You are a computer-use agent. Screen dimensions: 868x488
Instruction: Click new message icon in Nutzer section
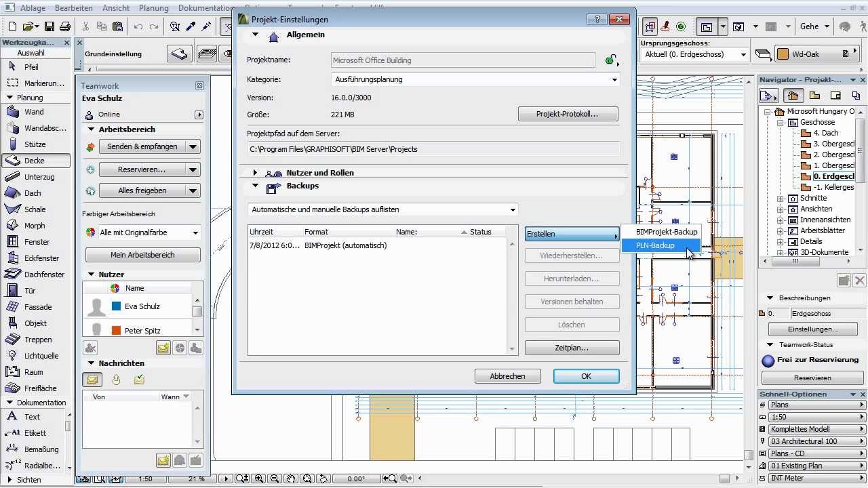pos(163,348)
